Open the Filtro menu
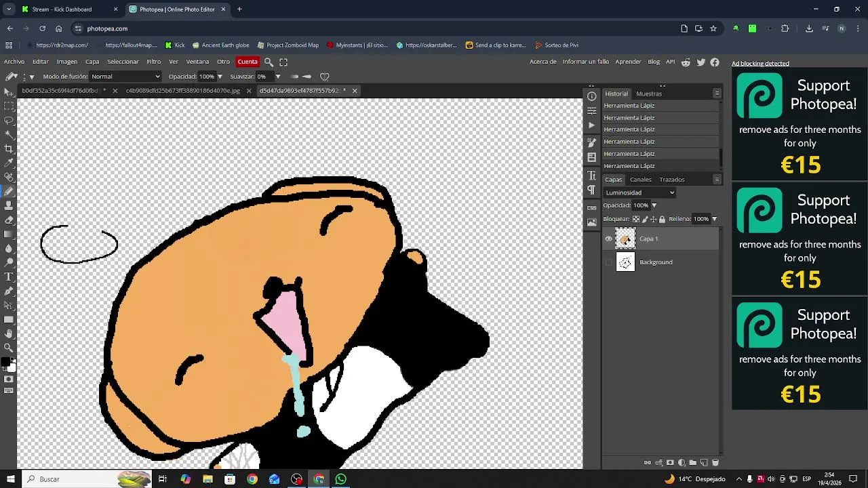 click(x=154, y=62)
